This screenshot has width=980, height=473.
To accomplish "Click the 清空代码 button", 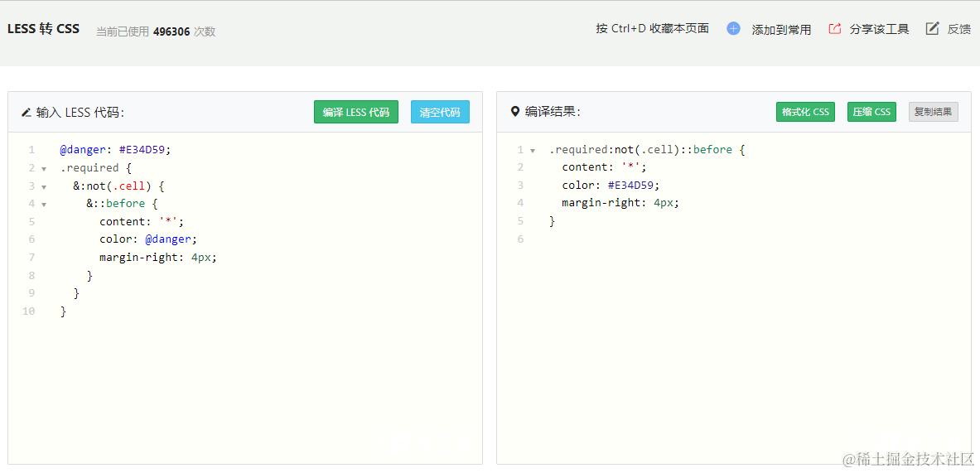I will point(440,112).
